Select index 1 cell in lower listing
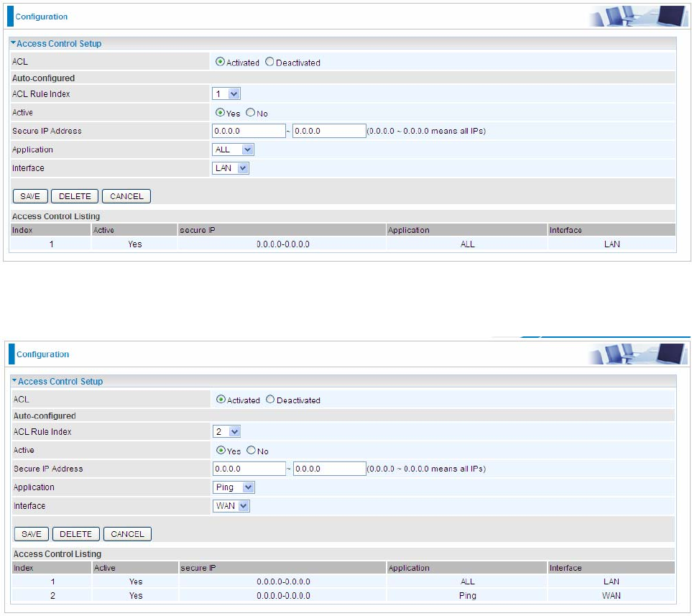Screen dimensions: 692x616 point(52,581)
